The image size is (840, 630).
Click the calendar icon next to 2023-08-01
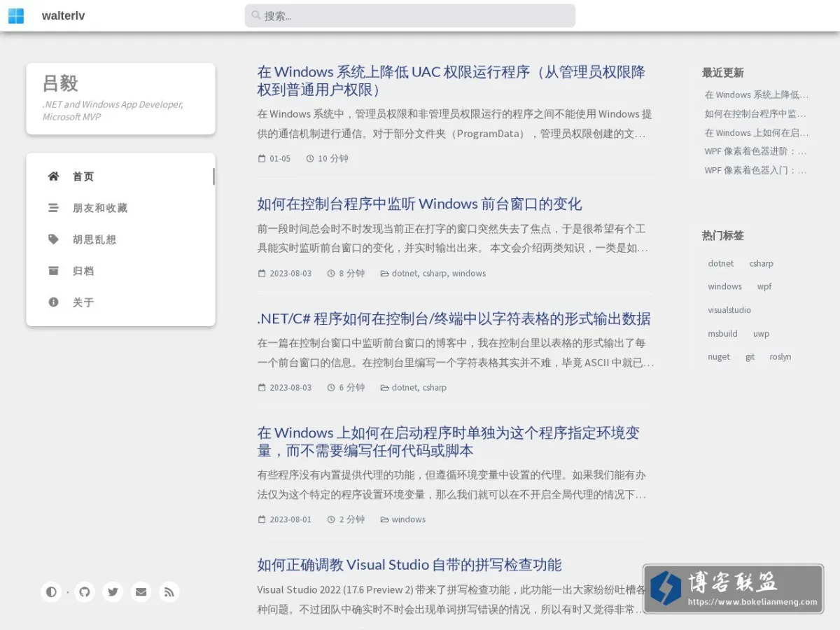pyautogui.click(x=262, y=519)
